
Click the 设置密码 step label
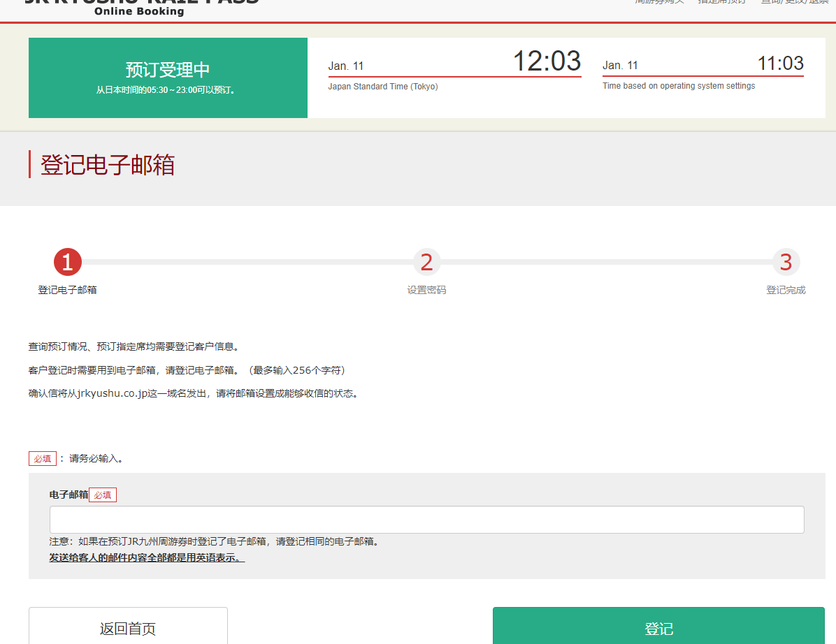pos(426,290)
